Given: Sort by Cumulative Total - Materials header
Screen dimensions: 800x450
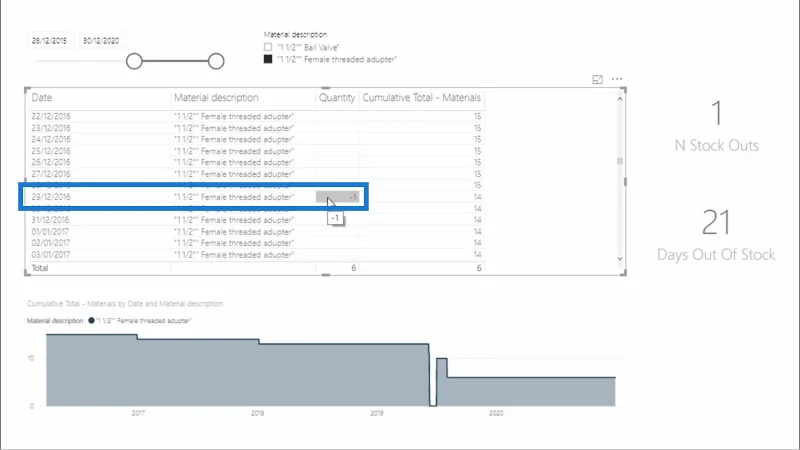Looking at the screenshot, I should (x=421, y=97).
